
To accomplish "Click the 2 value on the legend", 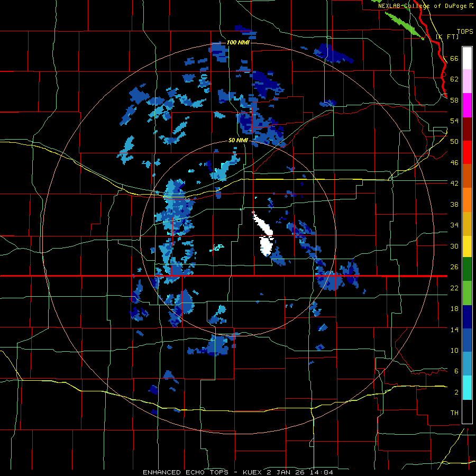I will [456, 392].
